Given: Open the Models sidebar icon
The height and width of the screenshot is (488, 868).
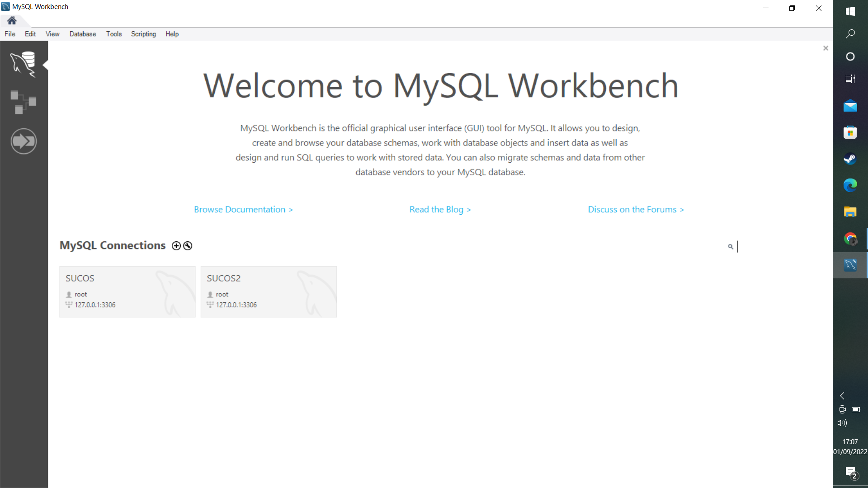Looking at the screenshot, I should click(24, 102).
